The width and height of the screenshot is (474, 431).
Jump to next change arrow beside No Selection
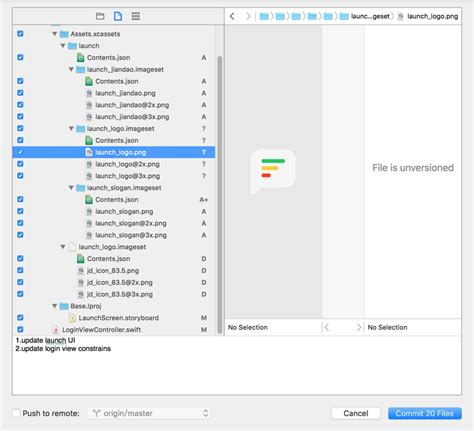(x=359, y=327)
